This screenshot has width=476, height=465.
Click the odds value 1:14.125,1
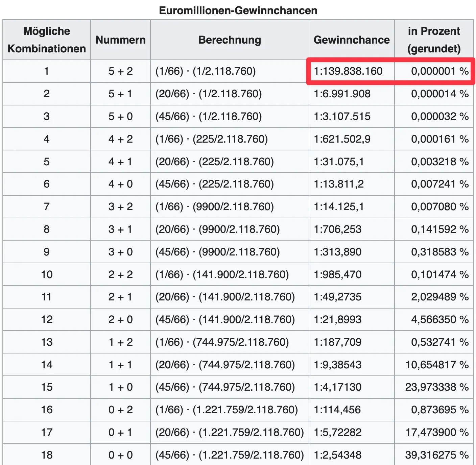(339, 207)
